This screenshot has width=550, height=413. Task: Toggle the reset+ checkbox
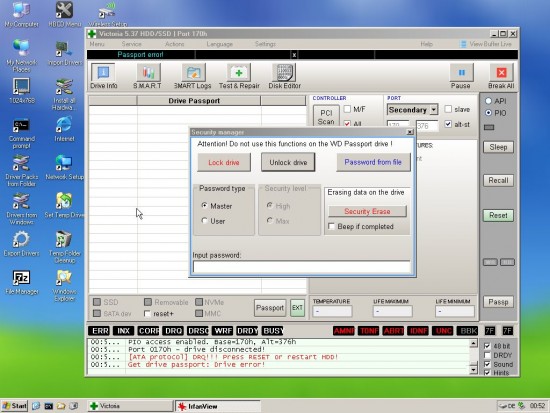147,313
